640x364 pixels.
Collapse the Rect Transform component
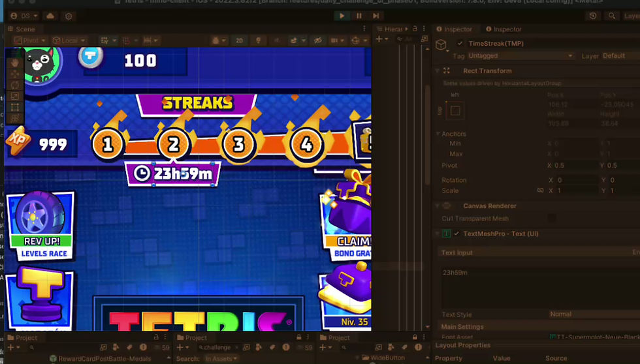tap(437, 71)
